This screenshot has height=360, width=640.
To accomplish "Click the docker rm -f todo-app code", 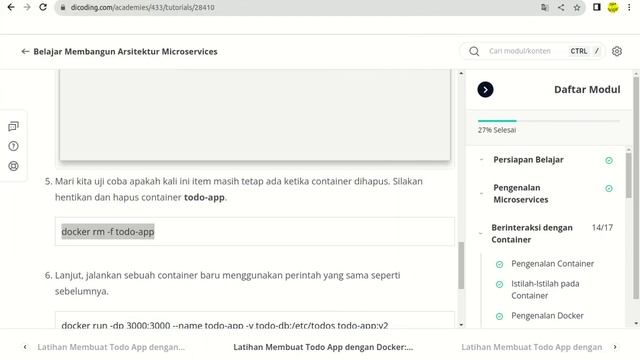I will [108, 231].
